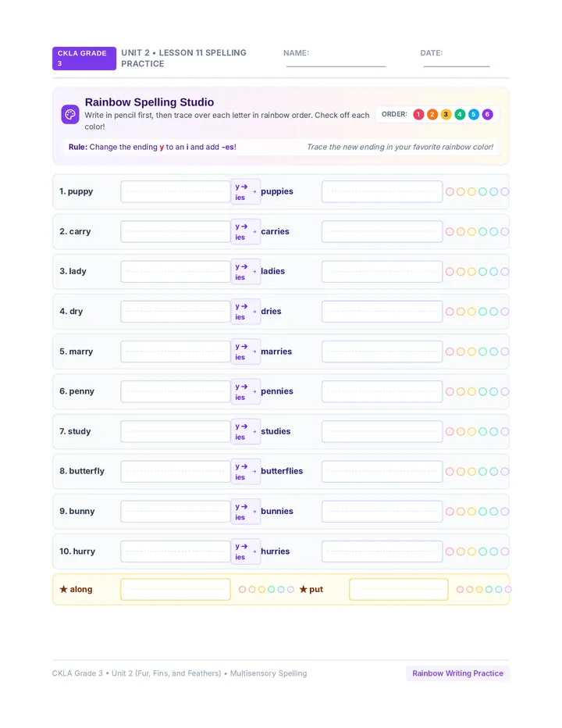Screen dimensions: 562x728
Task: Click the y to ies chip for puppy
Action: 246,191
